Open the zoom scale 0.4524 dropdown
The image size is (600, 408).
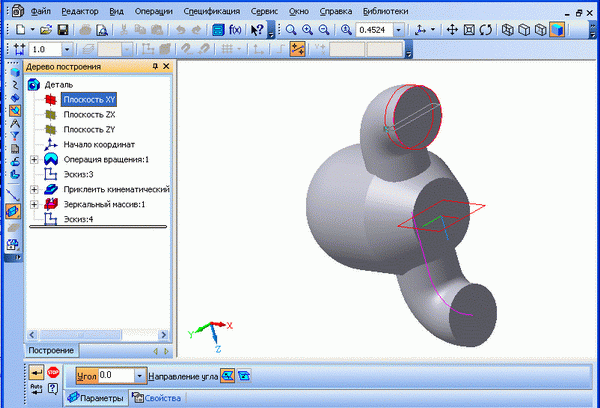400,29
